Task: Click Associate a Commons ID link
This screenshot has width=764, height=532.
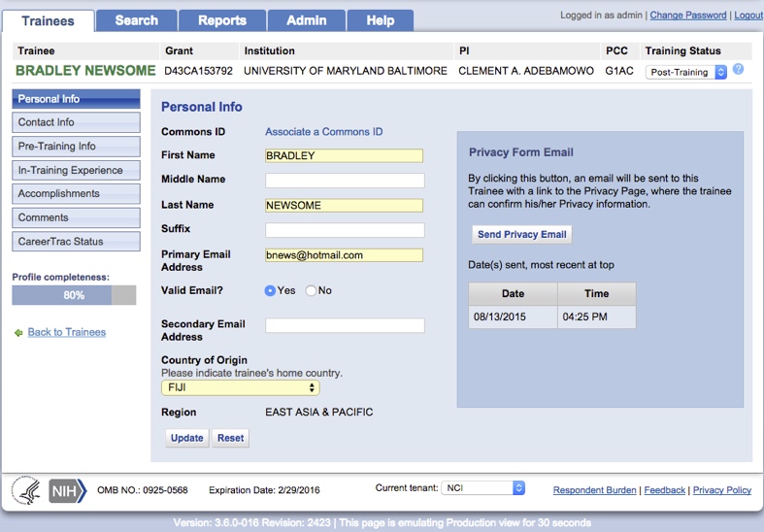Action: (324, 131)
